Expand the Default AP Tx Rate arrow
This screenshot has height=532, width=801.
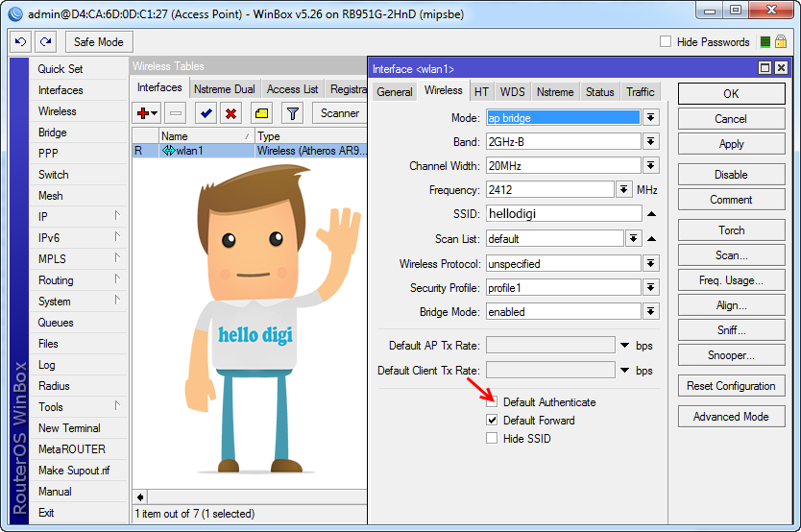coord(624,346)
